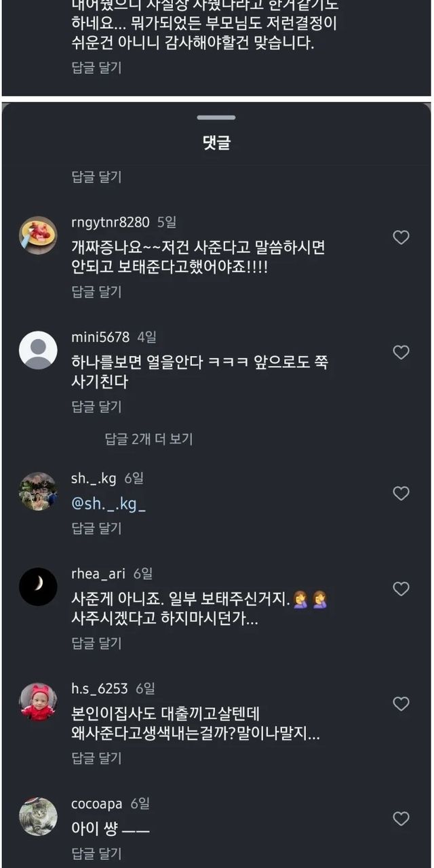Tap the heart next to h.s_6253's comment
This screenshot has width=434, height=868.
(401, 704)
